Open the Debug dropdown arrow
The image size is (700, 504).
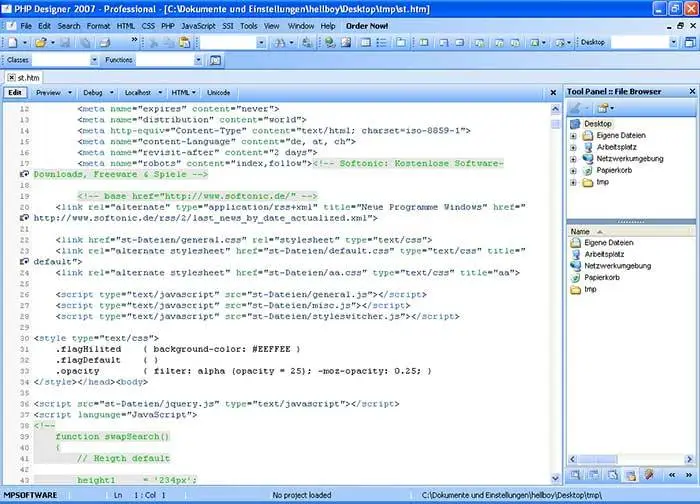point(112,93)
